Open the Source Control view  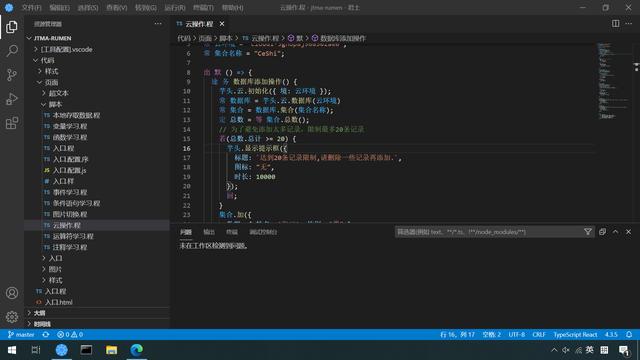[x=12, y=75]
